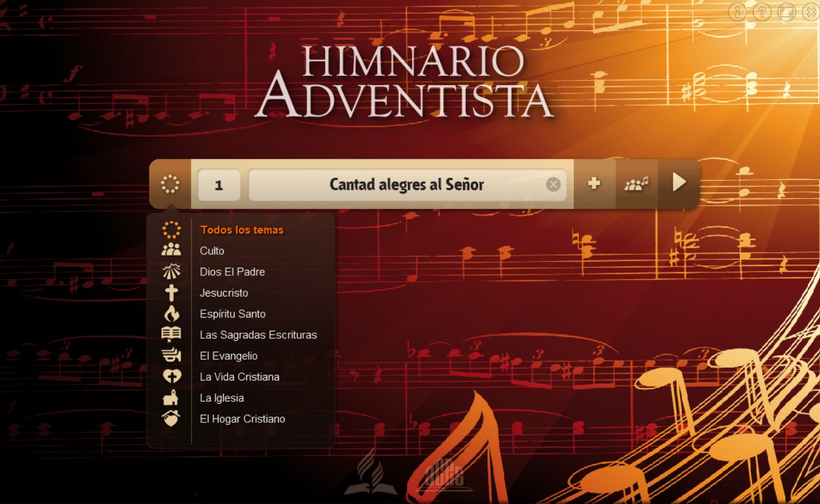820x504 pixels.
Task: Click the La Vida Cristiana heart icon
Action: pyautogui.click(x=172, y=377)
